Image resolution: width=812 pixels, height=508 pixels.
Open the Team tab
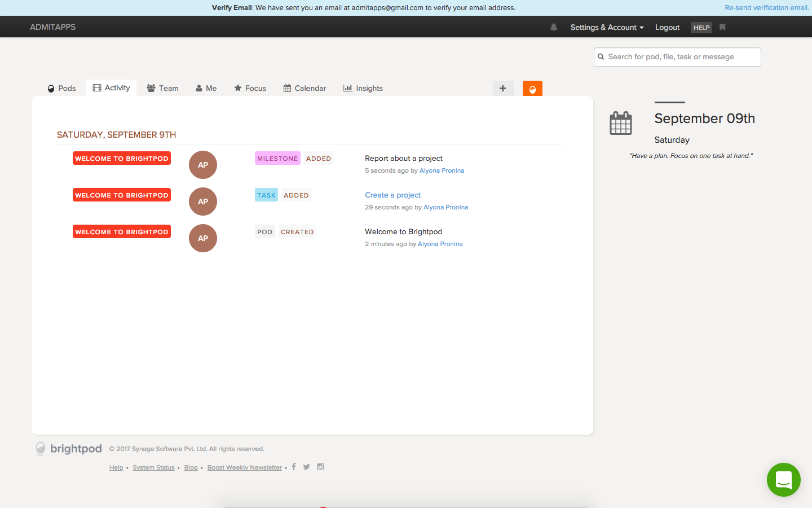click(x=162, y=88)
